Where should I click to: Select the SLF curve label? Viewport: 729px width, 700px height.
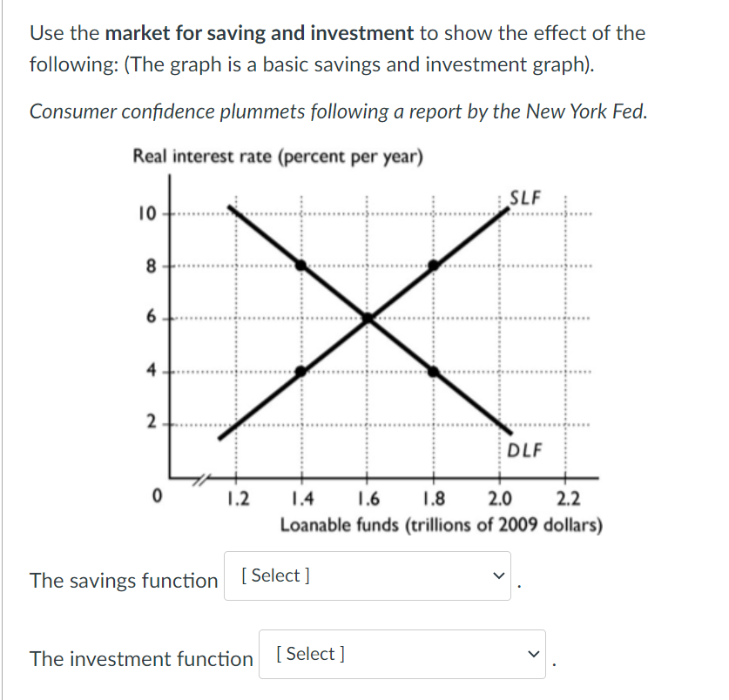pyautogui.click(x=524, y=195)
